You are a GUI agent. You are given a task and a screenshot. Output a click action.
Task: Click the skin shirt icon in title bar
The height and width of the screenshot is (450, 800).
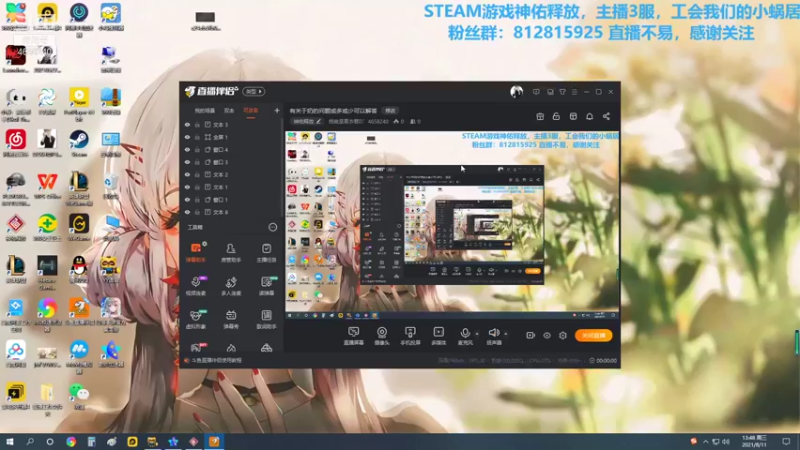[562, 92]
